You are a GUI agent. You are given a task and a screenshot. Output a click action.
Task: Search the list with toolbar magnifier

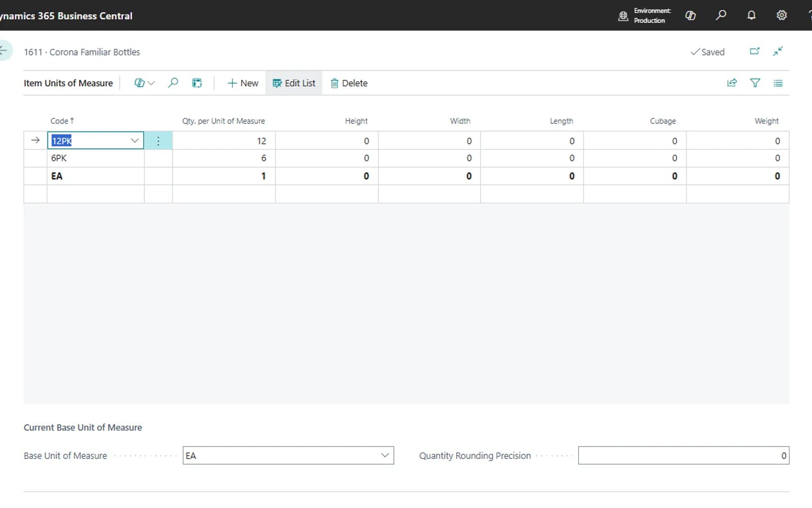click(173, 83)
